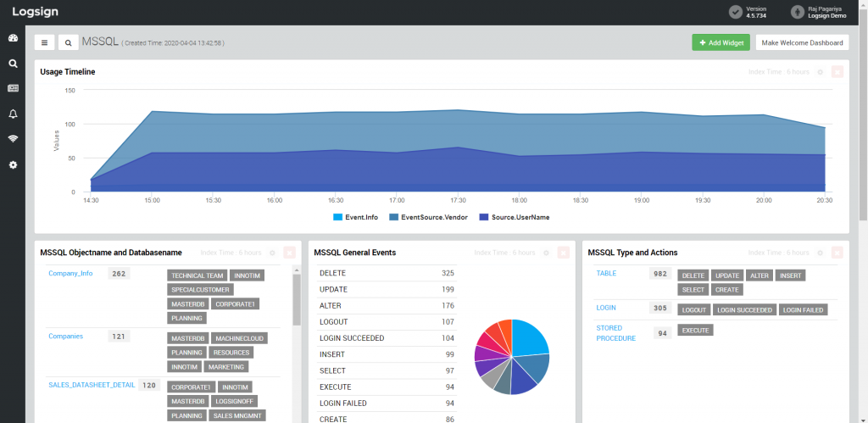Viewport: 868px width, 423px height.
Task: Click the TECHNICAL TEAM tag
Action: click(197, 276)
